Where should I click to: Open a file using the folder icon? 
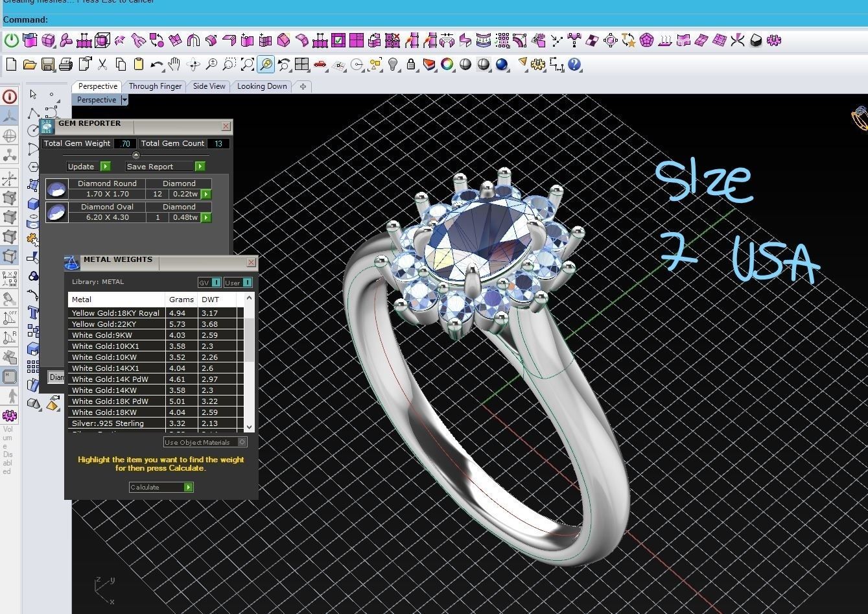(29, 64)
